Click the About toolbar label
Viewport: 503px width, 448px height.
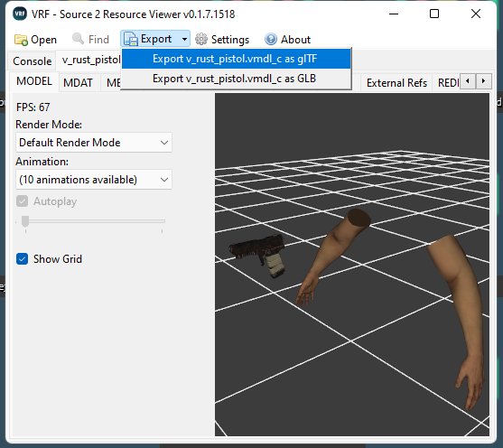point(295,40)
